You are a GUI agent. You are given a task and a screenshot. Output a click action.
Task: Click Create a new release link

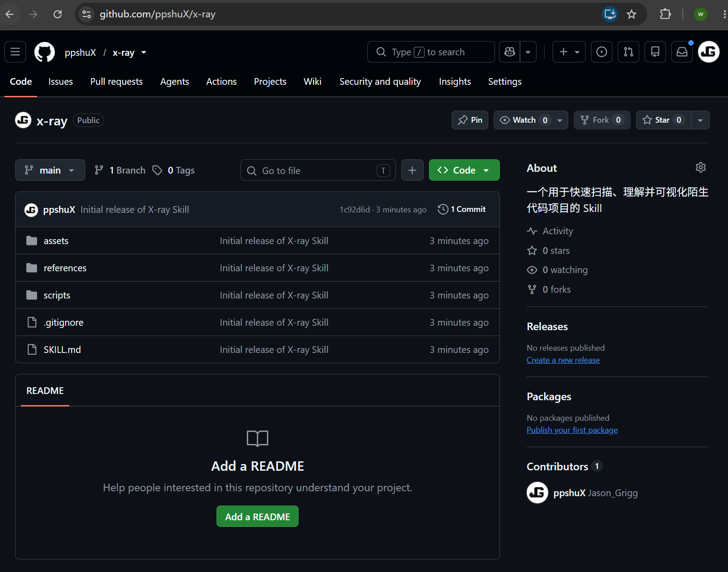563,360
